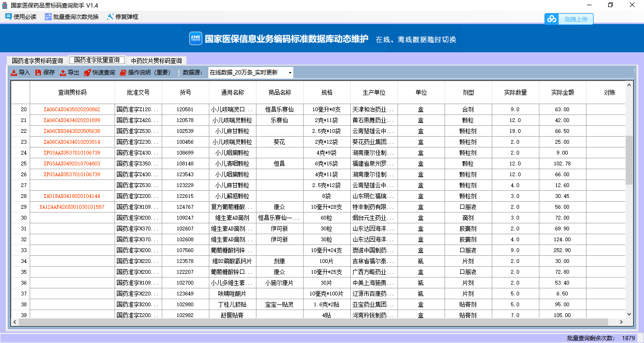Open the 数据源 dropdown list

pyautogui.click(x=290, y=73)
